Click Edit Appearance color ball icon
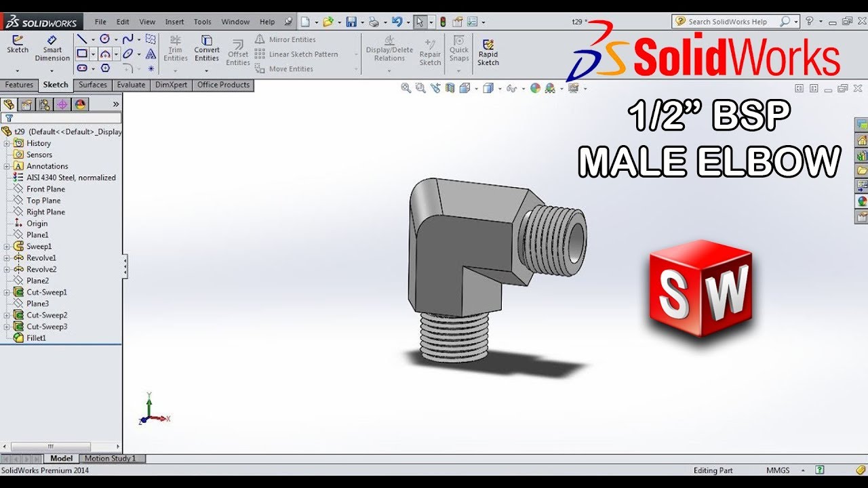Image resolution: width=868 pixels, height=488 pixels. (x=536, y=88)
